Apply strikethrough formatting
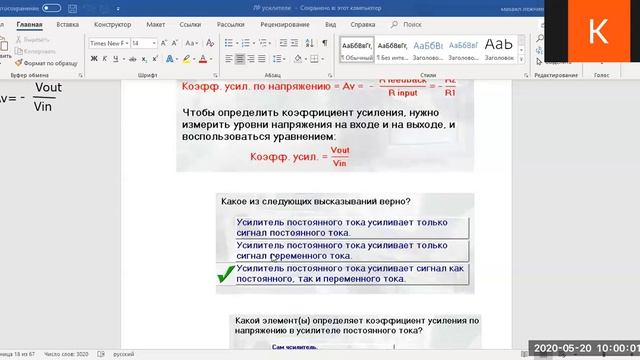640x360 pixels. (133, 59)
